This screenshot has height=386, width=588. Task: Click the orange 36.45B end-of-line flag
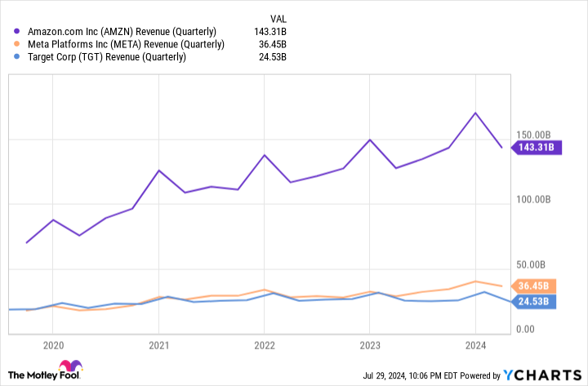533,286
